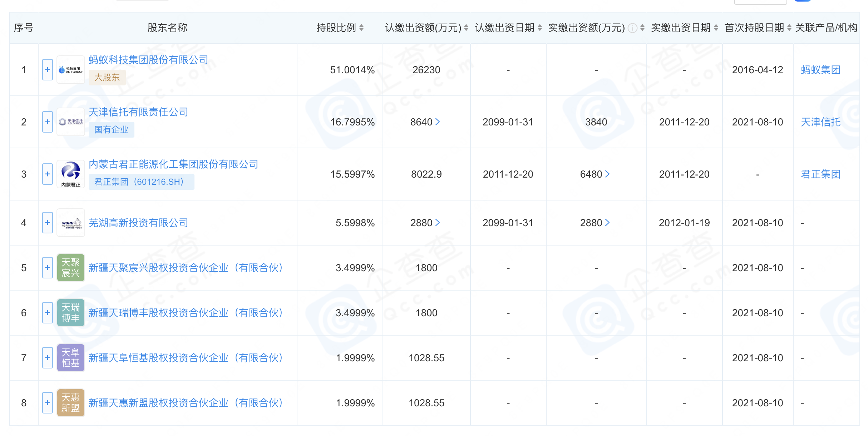Open 芜湖高新投资有限公司 shareholder link
Screen dimensions: 868x436
138,223
